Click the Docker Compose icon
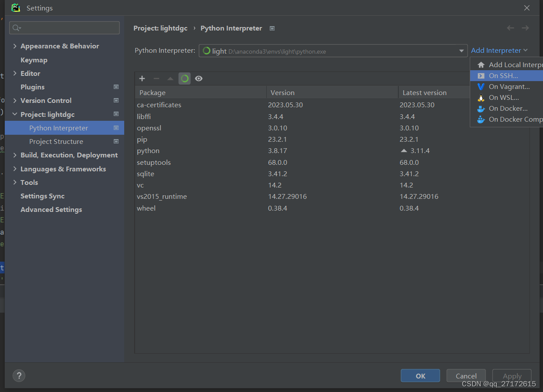Viewport: 543px width, 392px height. pyautogui.click(x=481, y=119)
